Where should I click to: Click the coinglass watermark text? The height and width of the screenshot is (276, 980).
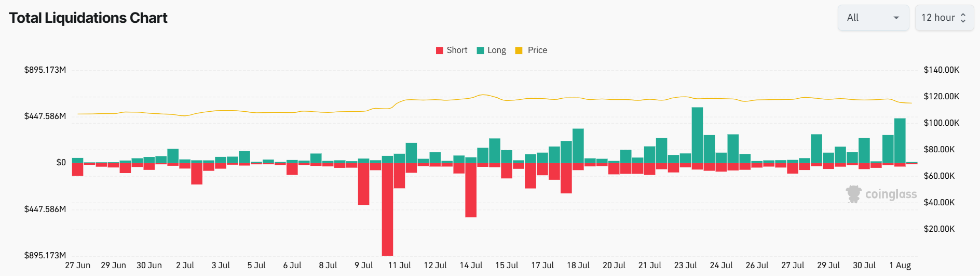point(891,194)
